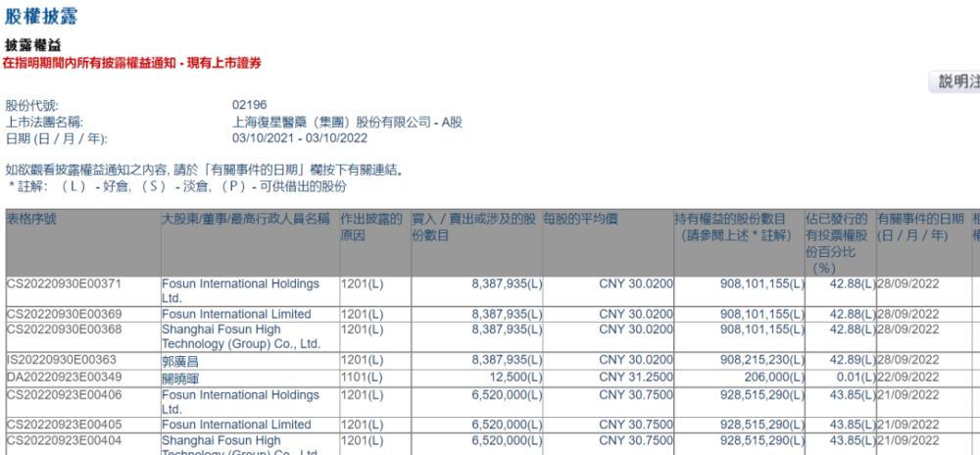This screenshot has height=455, width=980.
Task: Open the 22/09/2022 relevant event date link
Action: (908, 377)
